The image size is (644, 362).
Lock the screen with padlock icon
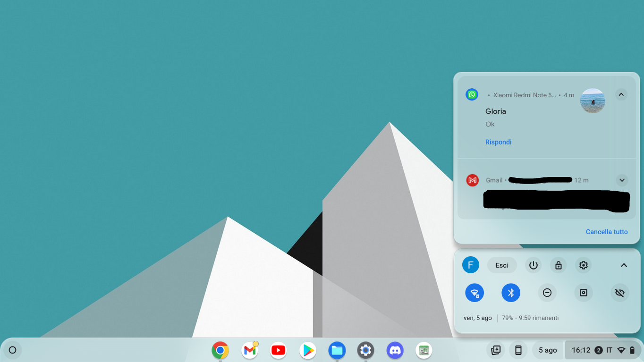pos(558,265)
